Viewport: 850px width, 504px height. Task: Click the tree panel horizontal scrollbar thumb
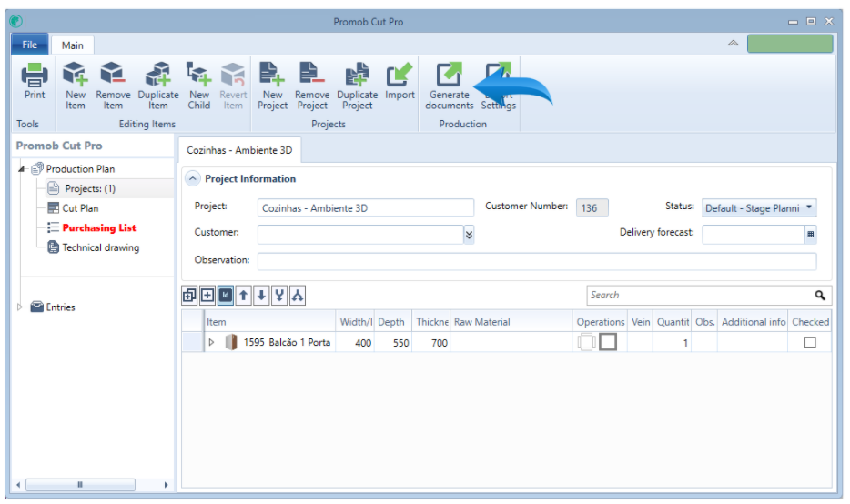coord(80,485)
